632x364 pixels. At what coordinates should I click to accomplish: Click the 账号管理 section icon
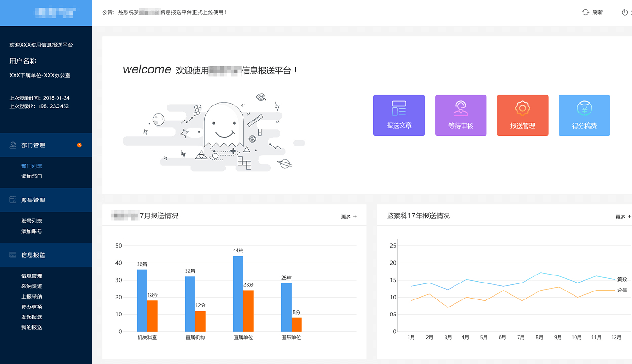pyautogui.click(x=13, y=200)
